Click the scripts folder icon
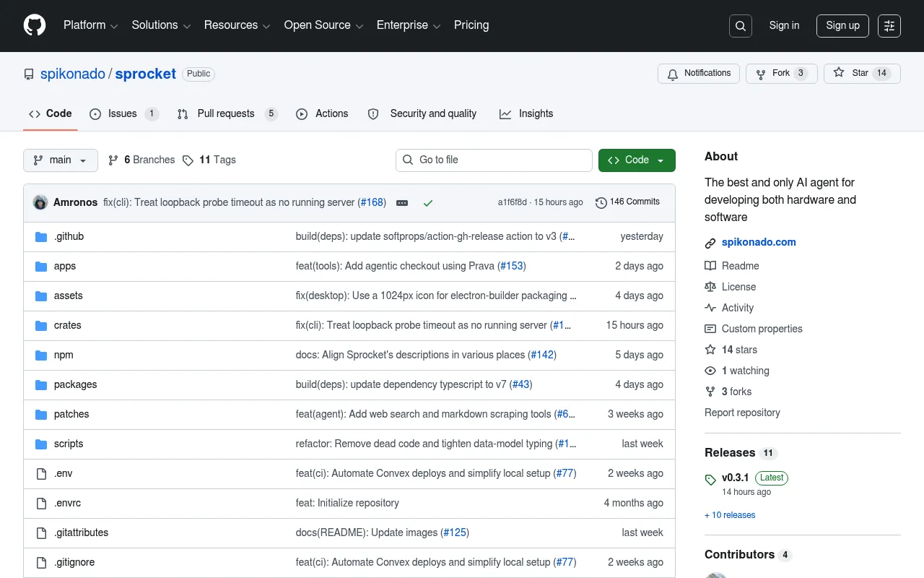Screen dimensions: 924x578 41,444
